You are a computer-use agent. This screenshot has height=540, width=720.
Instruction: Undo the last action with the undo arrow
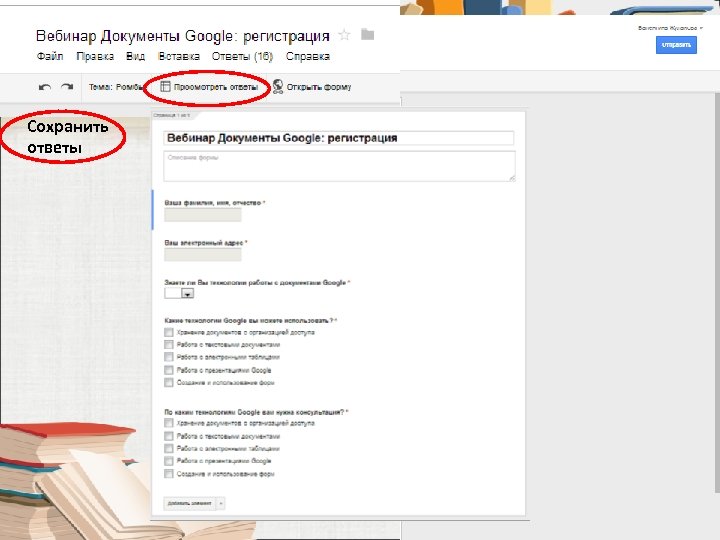(45, 87)
